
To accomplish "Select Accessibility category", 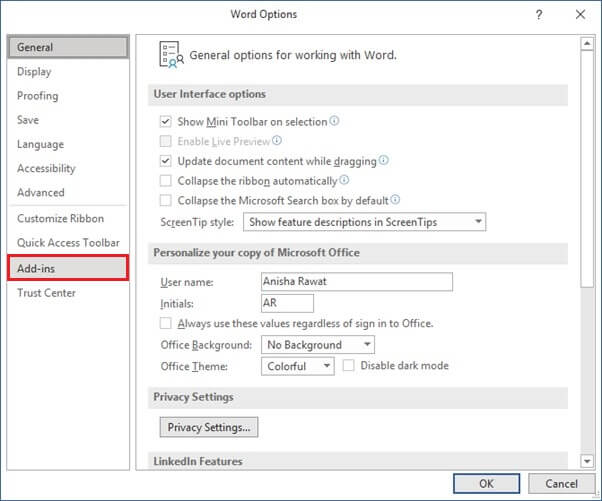I will click(68, 169).
